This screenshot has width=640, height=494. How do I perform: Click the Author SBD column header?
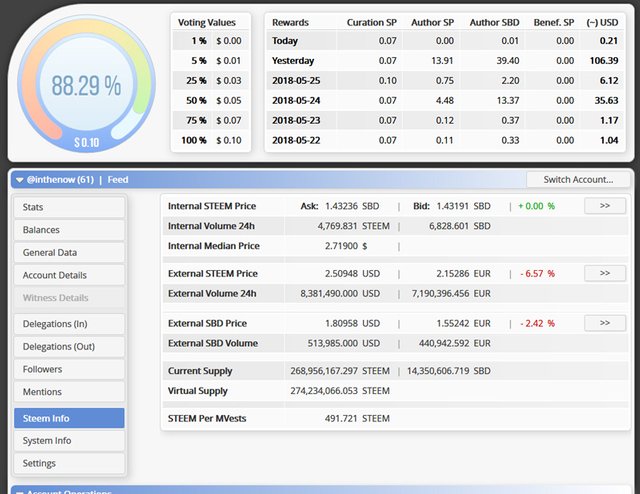click(x=494, y=22)
